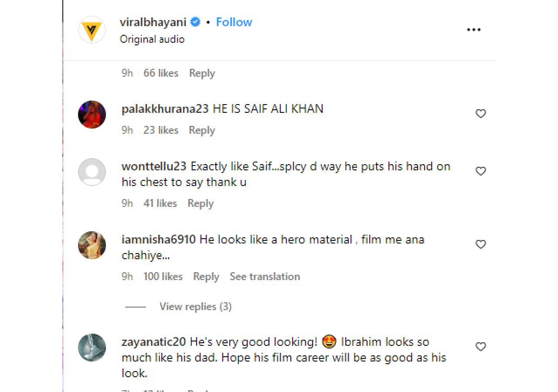Image resolution: width=558 pixels, height=392 pixels.
Task: Click the Original audio label
Action: (x=152, y=39)
